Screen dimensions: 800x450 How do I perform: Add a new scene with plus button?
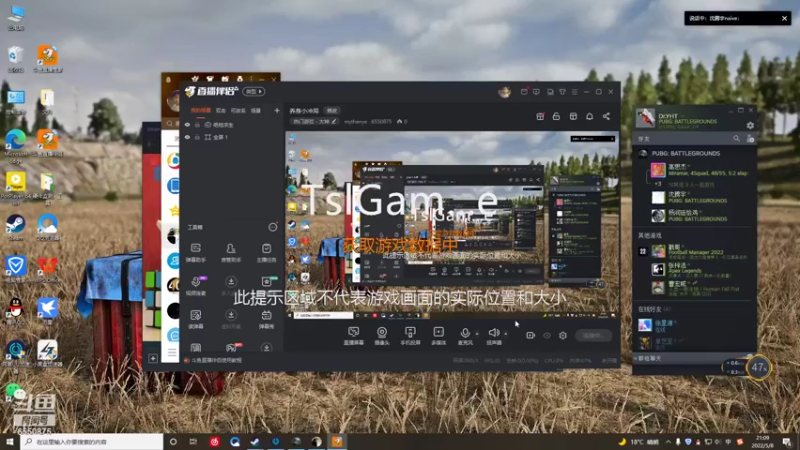click(277, 110)
